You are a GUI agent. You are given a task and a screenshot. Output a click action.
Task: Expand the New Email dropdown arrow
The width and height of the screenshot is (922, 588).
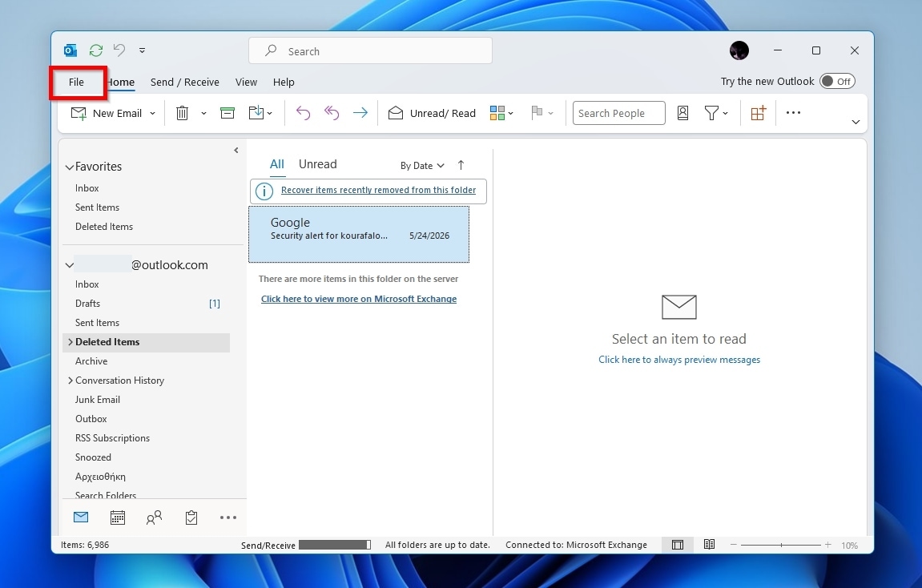click(x=152, y=114)
